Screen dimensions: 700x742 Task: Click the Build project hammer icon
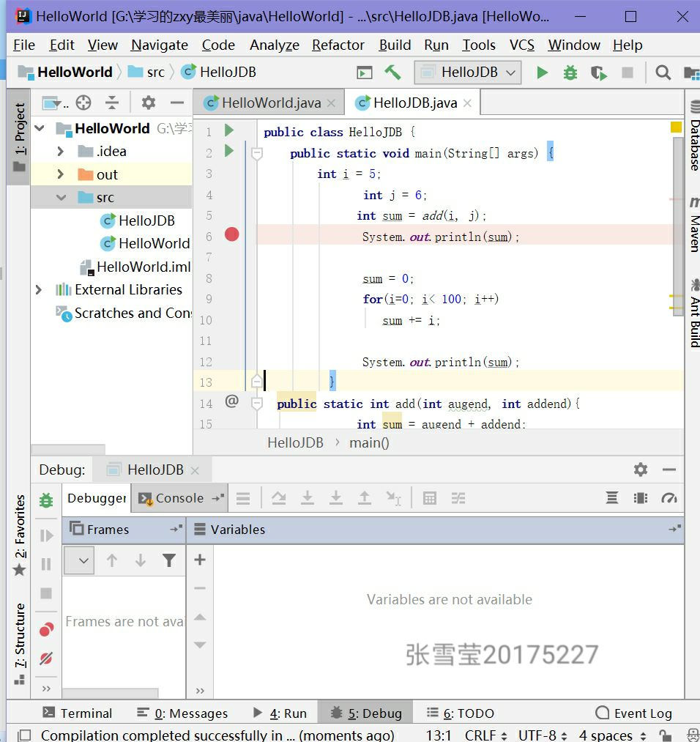coord(392,73)
